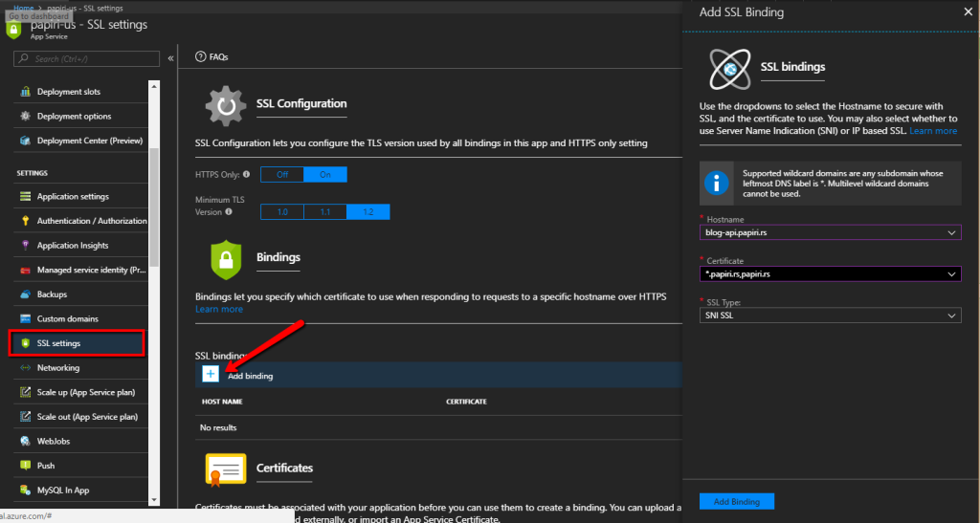This screenshot has width=980, height=523.
Task: Click the SSL settings shield icon
Action: 25,343
